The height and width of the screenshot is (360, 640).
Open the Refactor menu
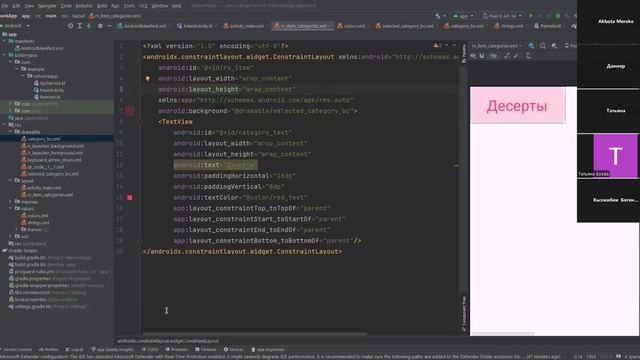pyautogui.click(x=84, y=6)
